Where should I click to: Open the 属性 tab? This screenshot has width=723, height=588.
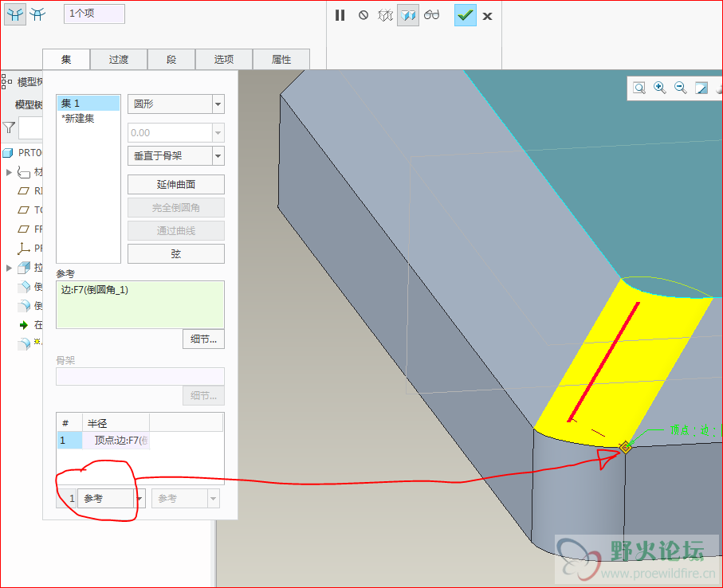[281, 60]
